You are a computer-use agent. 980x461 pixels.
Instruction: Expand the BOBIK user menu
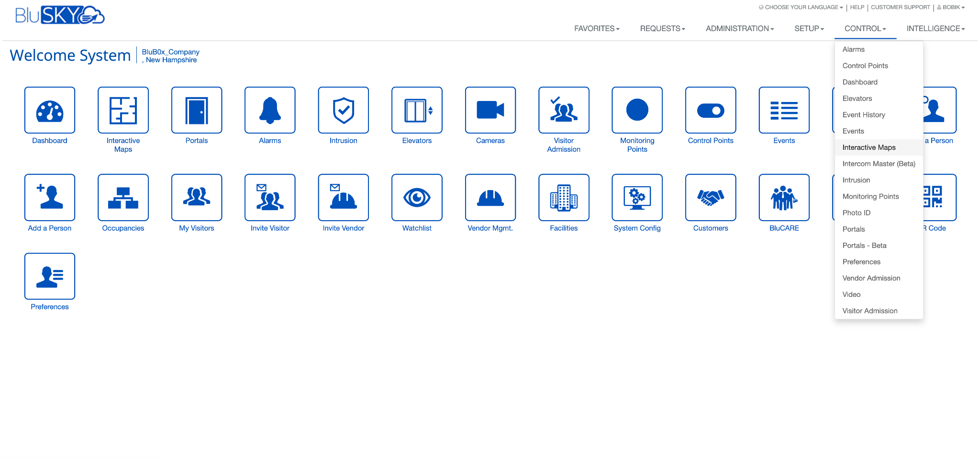click(x=951, y=7)
